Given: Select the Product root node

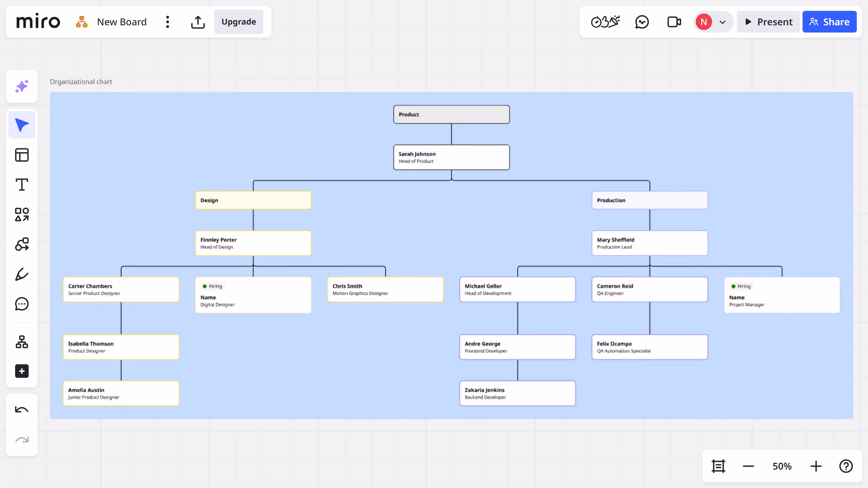Looking at the screenshot, I should pyautogui.click(x=451, y=115).
